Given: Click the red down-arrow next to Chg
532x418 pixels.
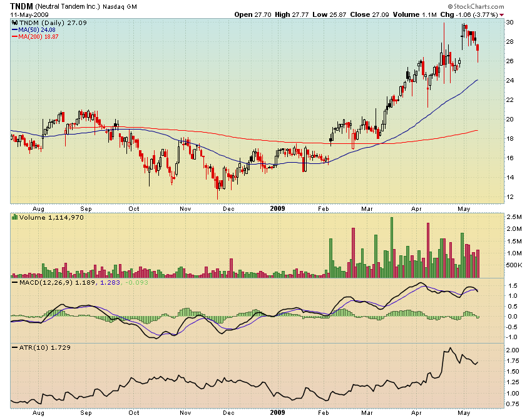Looking at the screenshot, I should click(502, 15).
